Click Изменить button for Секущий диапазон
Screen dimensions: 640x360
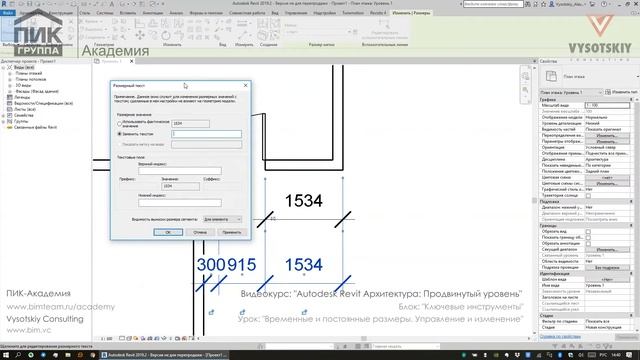coord(607,249)
